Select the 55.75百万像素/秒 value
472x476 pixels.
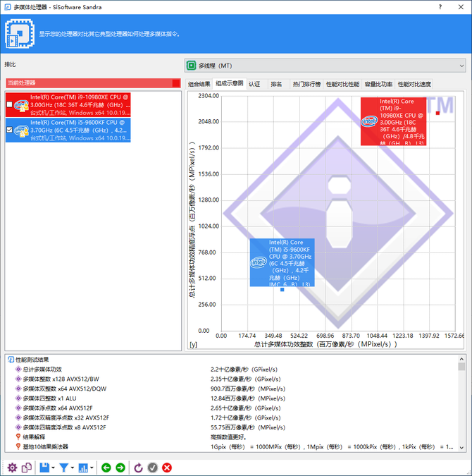[248, 428]
